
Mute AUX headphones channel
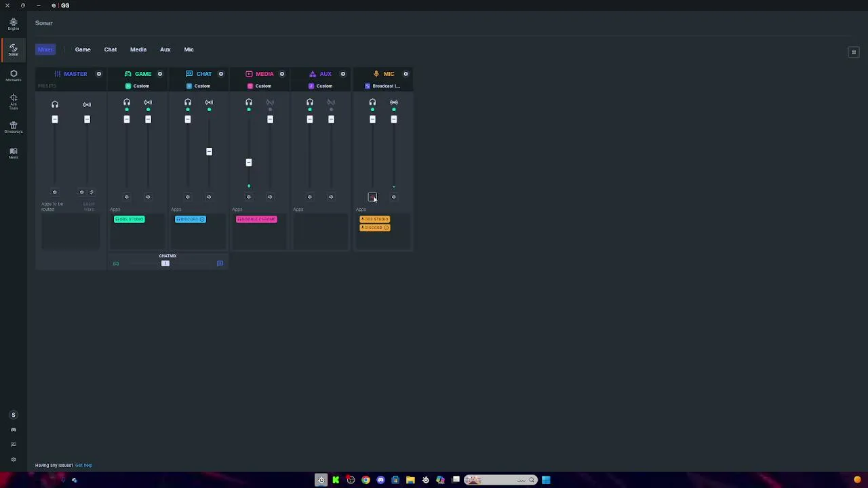coord(309,197)
